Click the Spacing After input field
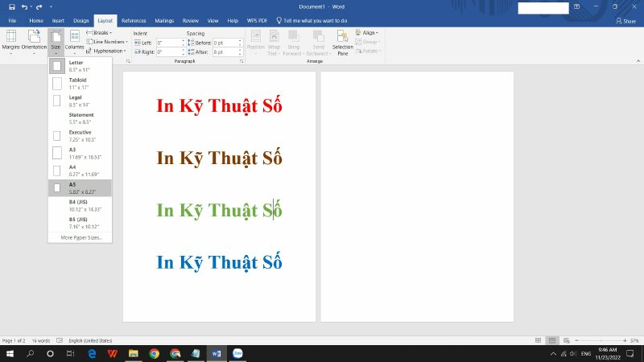This screenshot has width=644, height=362. coord(225,52)
